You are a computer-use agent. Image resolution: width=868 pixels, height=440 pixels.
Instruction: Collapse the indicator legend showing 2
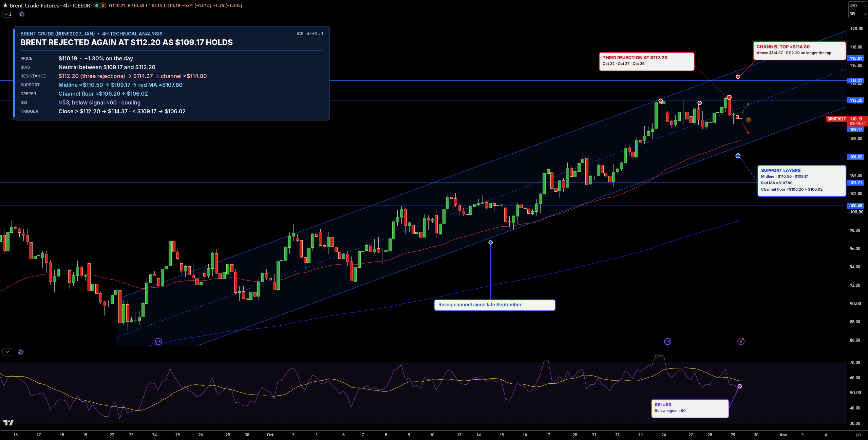[x=8, y=14]
